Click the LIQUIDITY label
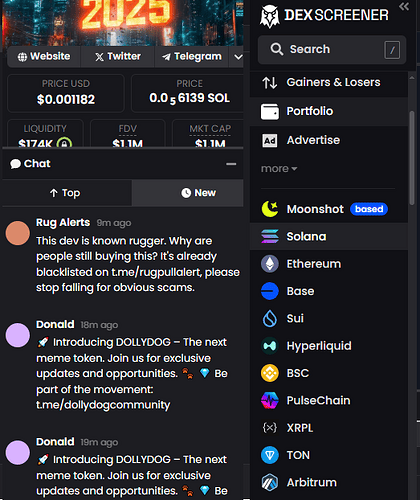 [45, 129]
